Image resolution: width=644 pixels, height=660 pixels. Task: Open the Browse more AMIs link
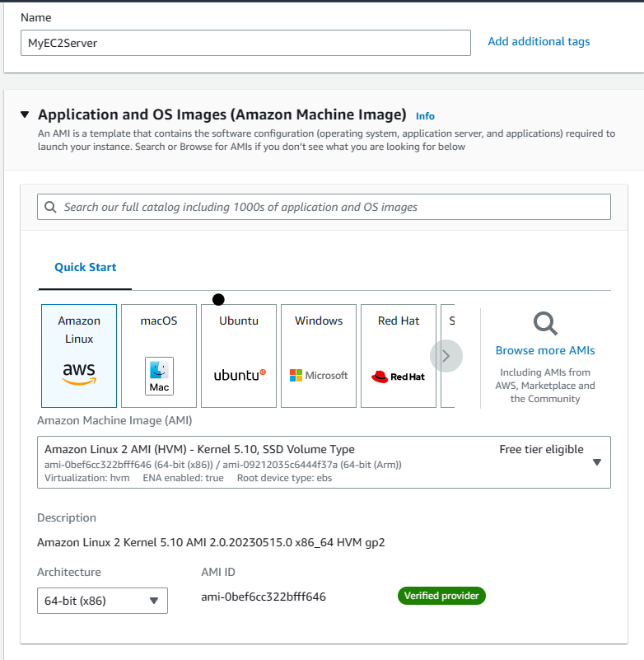(x=545, y=350)
